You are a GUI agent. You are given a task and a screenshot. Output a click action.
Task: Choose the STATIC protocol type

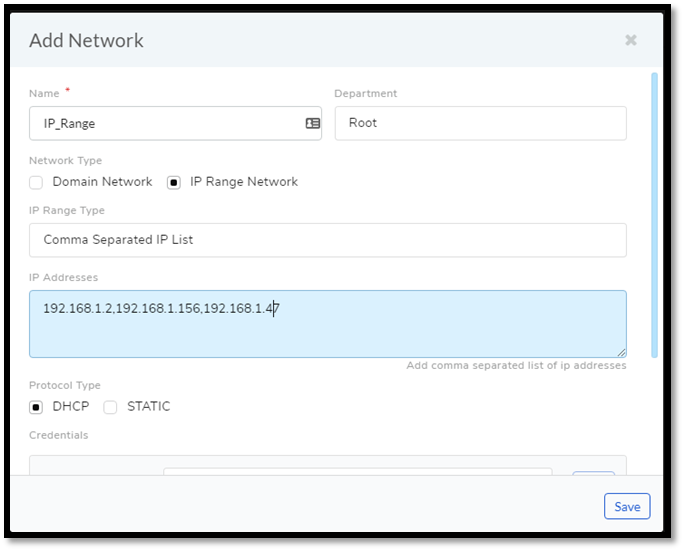(x=110, y=407)
